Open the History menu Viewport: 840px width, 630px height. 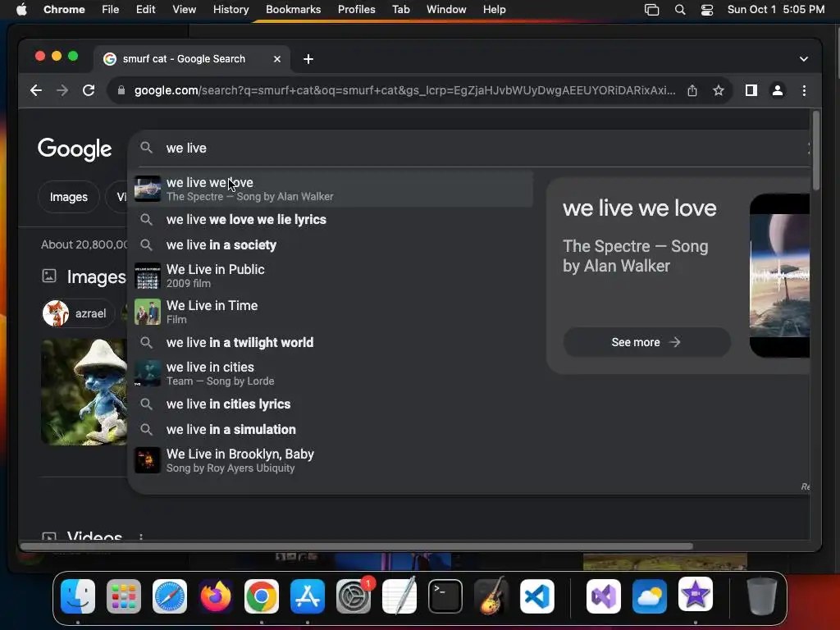[x=231, y=10]
